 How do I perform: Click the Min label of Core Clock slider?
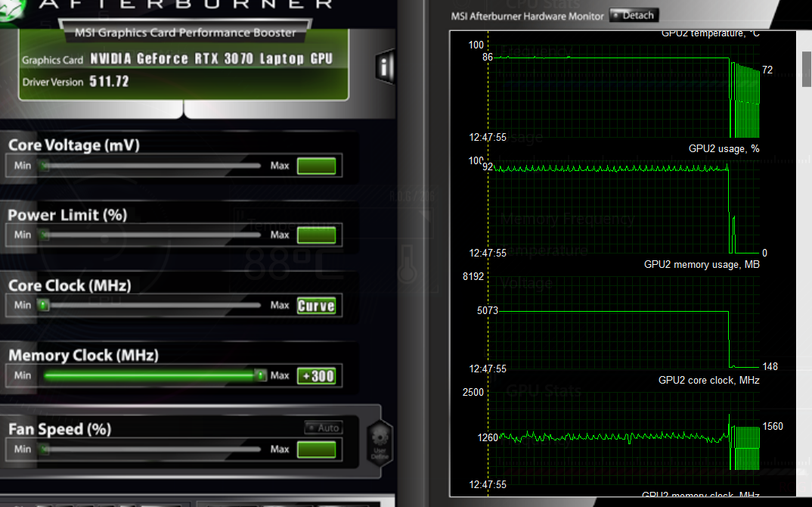tap(22, 305)
